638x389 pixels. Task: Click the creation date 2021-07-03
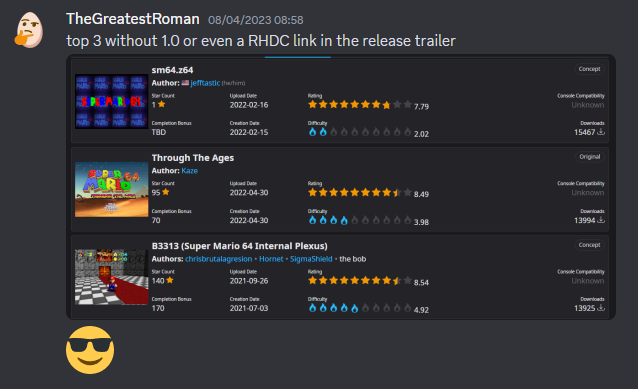tap(249, 308)
